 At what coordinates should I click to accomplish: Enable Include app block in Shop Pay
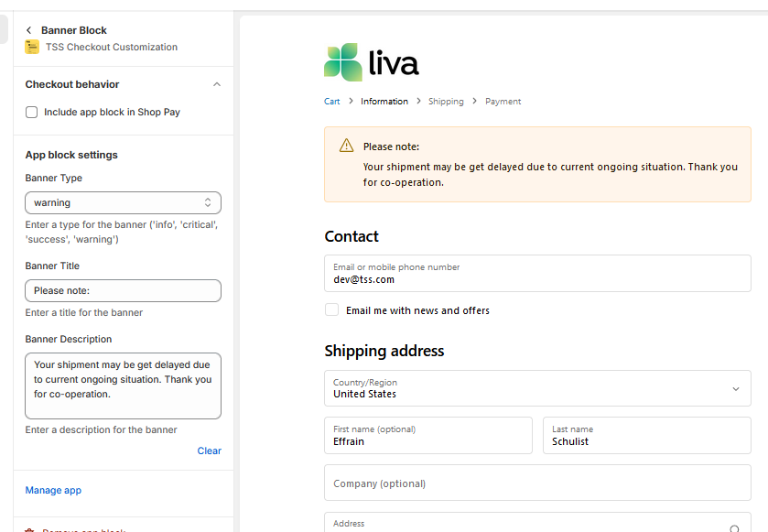tap(32, 112)
